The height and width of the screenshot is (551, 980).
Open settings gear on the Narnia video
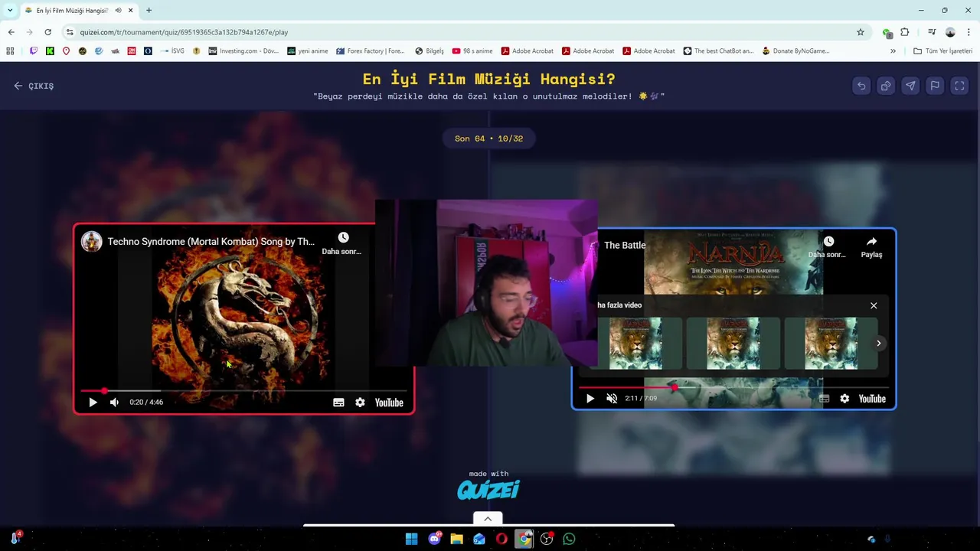pos(844,399)
